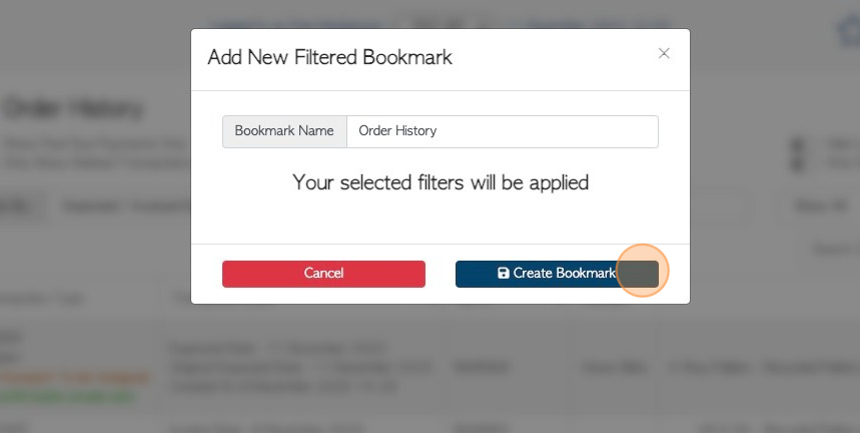860x433 pixels.
Task: Click the blurred Order History page heading
Action: tap(72, 109)
